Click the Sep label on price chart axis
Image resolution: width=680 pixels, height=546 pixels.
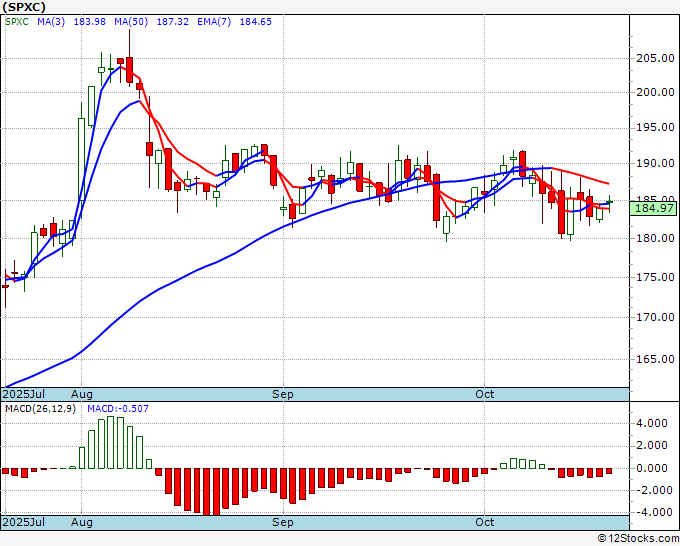(x=283, y=394)
